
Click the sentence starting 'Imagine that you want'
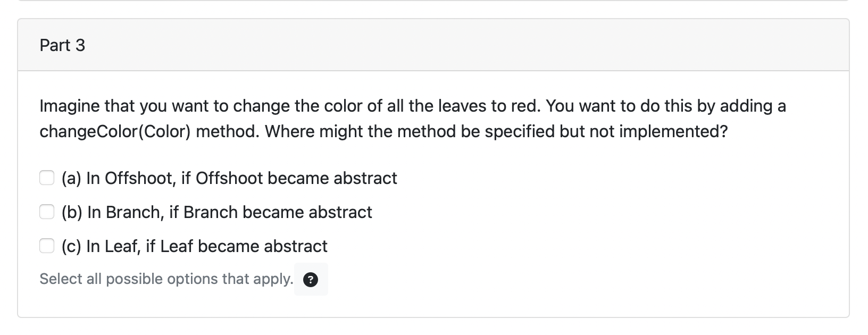(x=290, y=106)
